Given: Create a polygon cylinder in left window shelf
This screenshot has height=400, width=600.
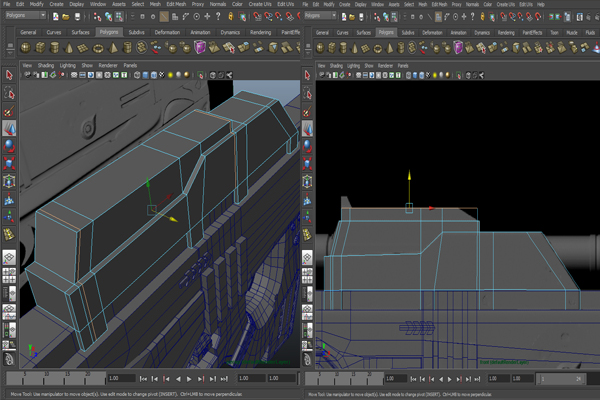Looking at the screenshot, I should coord(55,48).
